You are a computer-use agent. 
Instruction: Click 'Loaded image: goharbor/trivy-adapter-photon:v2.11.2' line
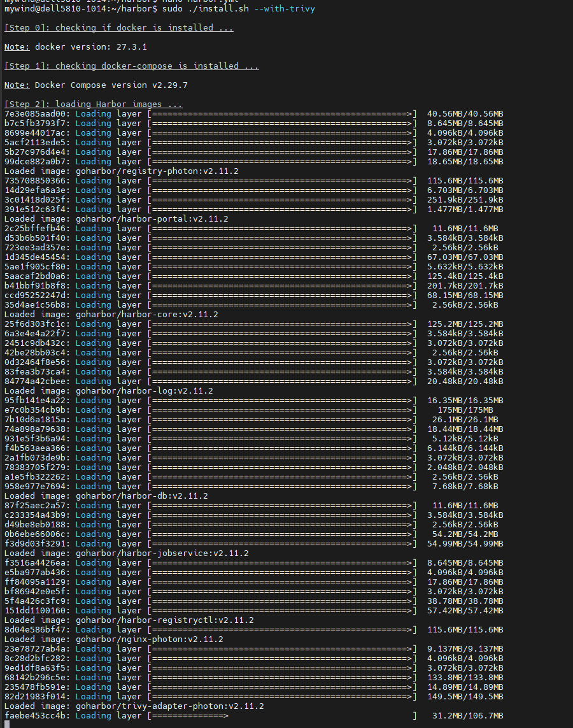click(x=134, y=706)
